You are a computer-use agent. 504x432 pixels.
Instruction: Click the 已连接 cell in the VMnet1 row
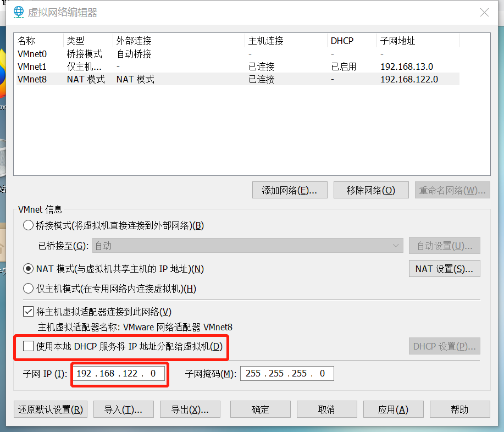click(x=261, y=67)
